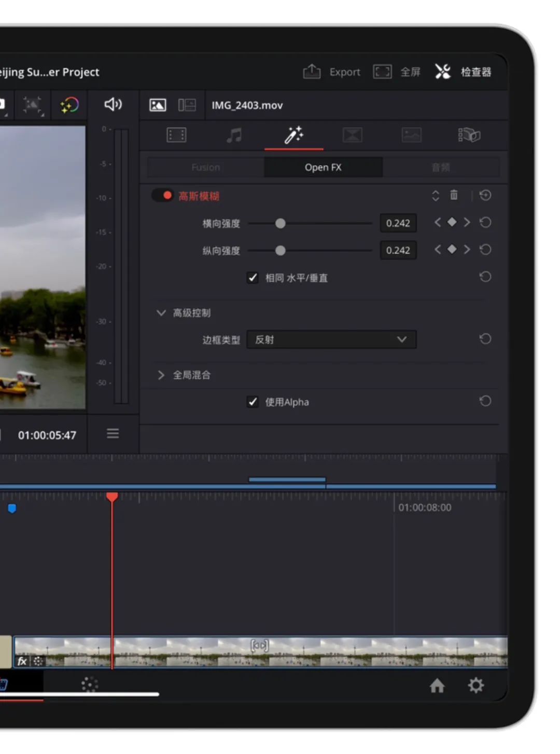Click the 01:00:08:00 timeline ruler label
Image resolution: width=560 pixels, height=754 pixels.
[x=425, y=508]
